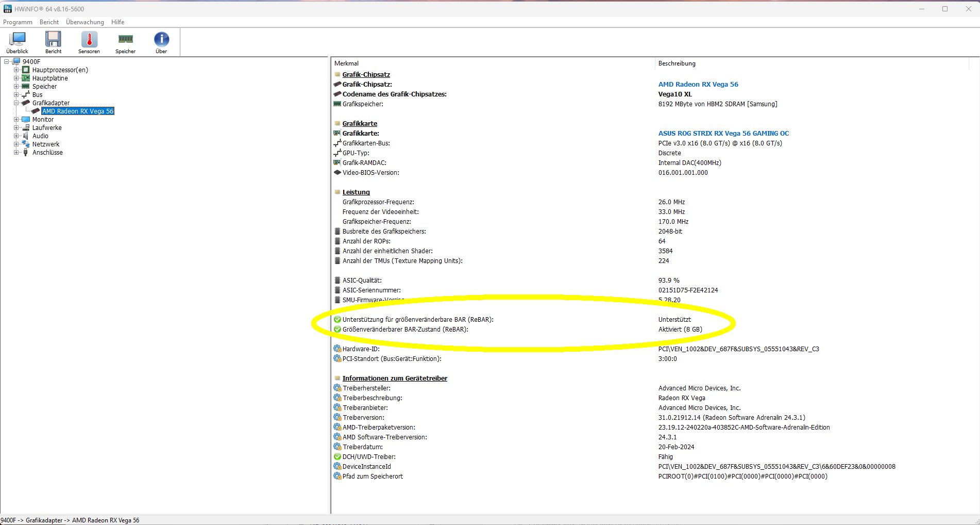
Task: Expand the Netzwerk tree node
Action: point(16,144)
